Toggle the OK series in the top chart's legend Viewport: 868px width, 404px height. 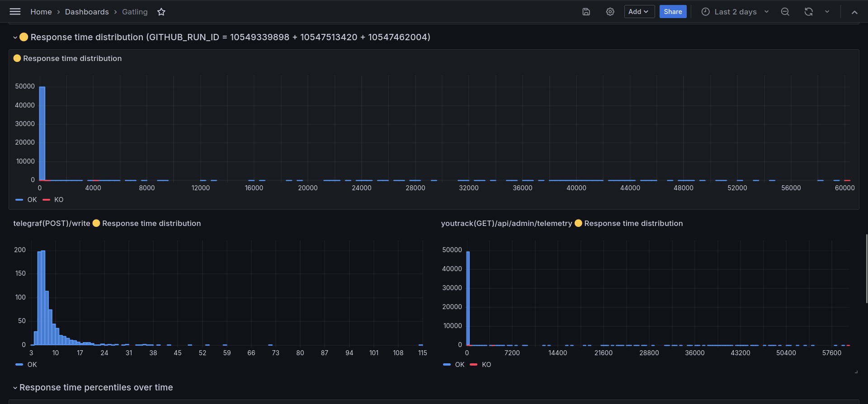click(32, 200)
